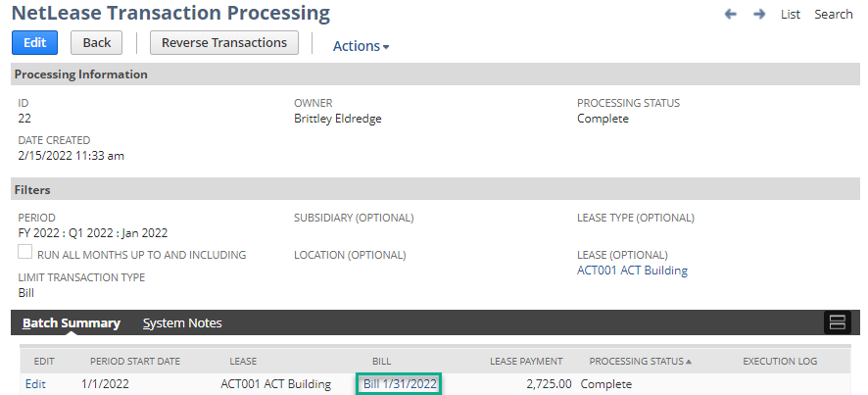Click the blue Edit button

pyautogui.click(x=35, y=43)
